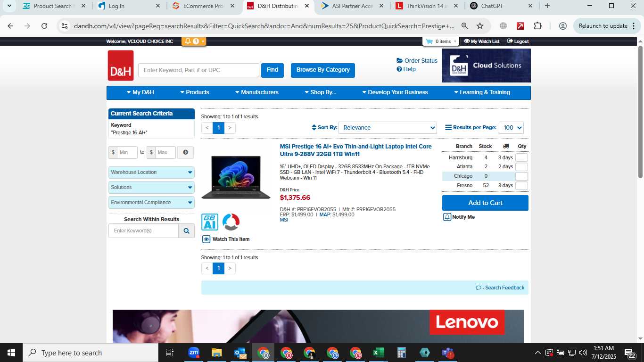This screenshot has height=362, width=644.
Task: Expand the Solutions filter
Action: coord(151,188)
